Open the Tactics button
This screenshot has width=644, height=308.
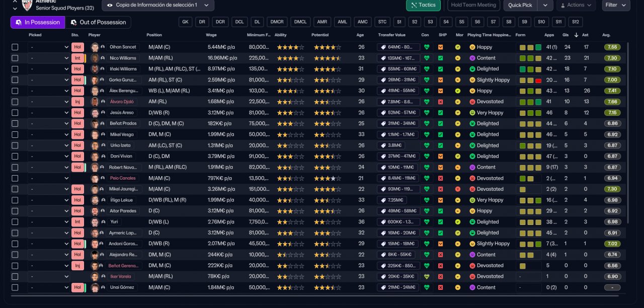(x=423, y=5)
